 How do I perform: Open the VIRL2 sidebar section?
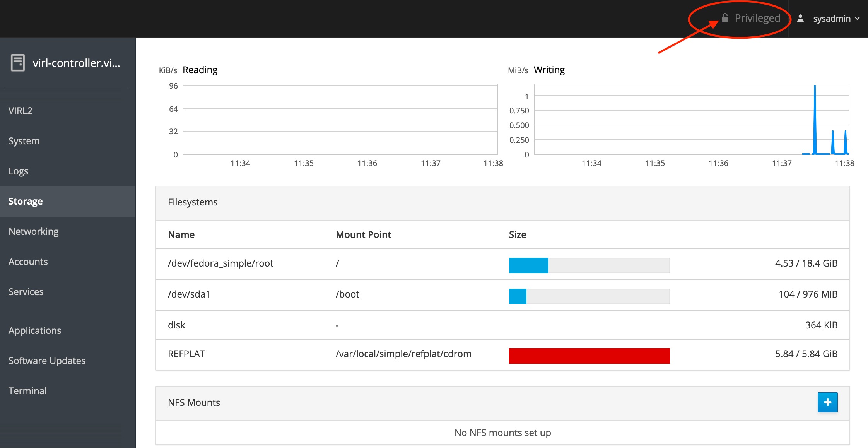click(x=21, y=111)
